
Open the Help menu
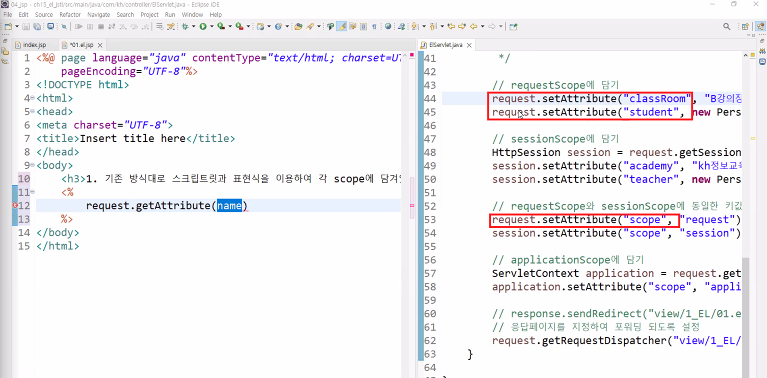tap(216, 15)
